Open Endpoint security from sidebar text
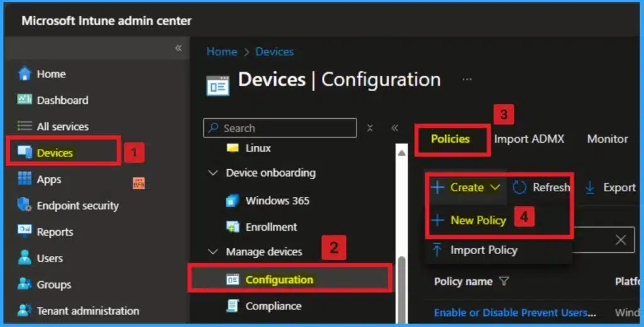The height and width of the screenshot is (327, 644). pos(77,206)
